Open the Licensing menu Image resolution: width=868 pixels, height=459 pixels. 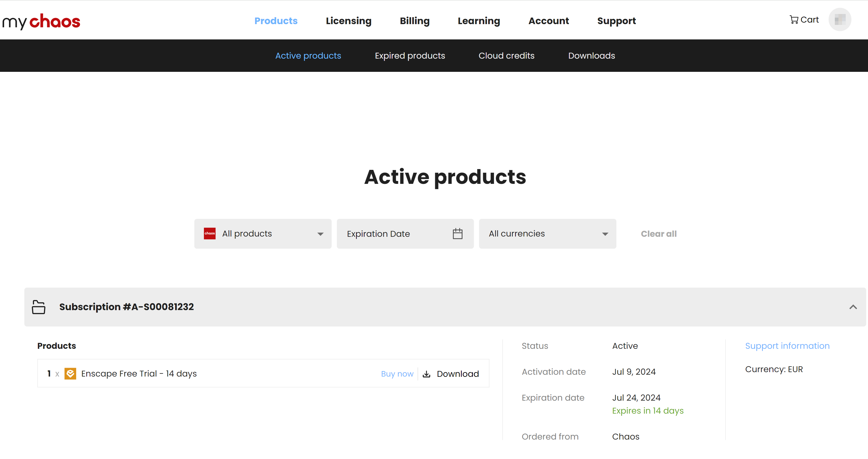(x=348, y=21)
